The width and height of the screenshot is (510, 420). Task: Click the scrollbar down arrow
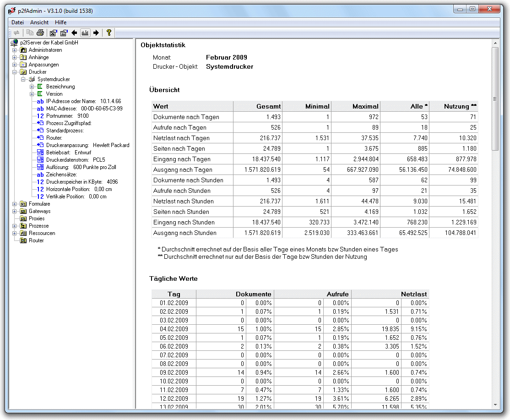[x=495, y=405]
